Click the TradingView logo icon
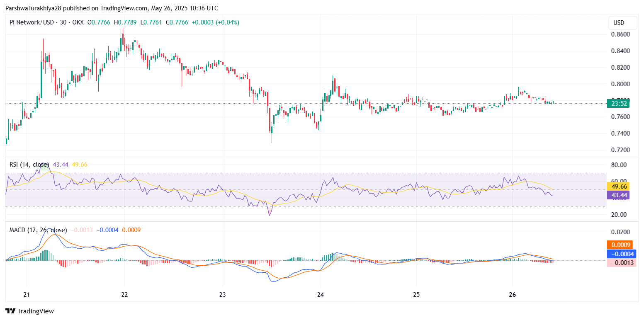644x320 pixels. pyautogui.click(x=10, y=311)
